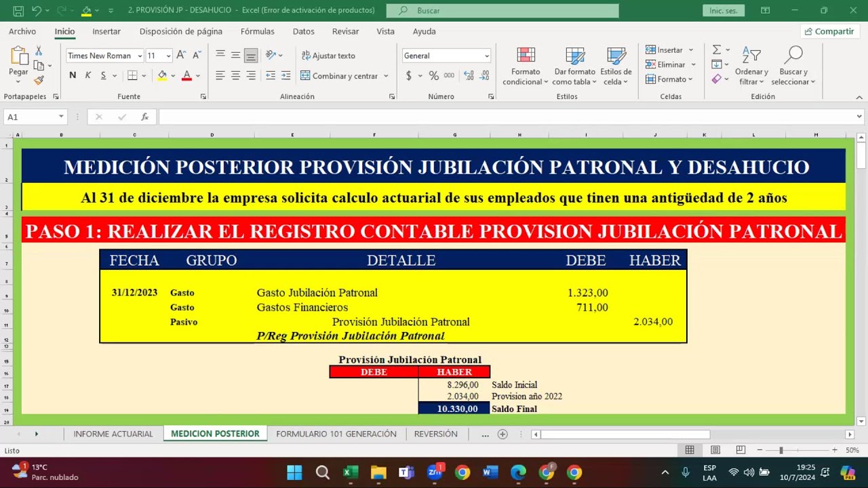
Task: Toggle italic with the K button
Action: click(88, 75)
